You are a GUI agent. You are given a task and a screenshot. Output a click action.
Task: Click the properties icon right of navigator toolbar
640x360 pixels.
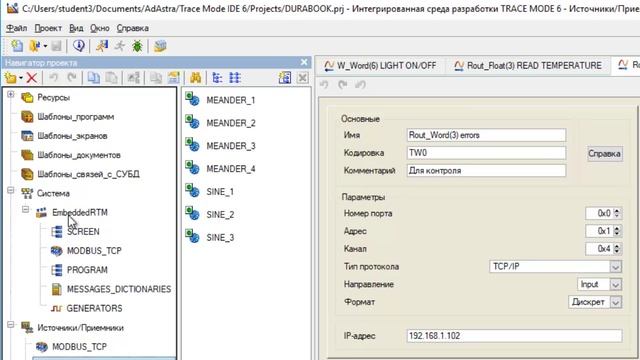[x=284, y=78]
